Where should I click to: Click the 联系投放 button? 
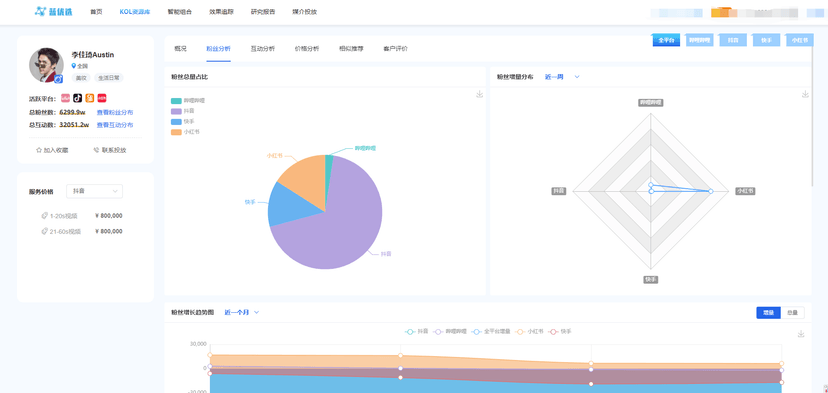pyautogui.click(x=110, y=150)
